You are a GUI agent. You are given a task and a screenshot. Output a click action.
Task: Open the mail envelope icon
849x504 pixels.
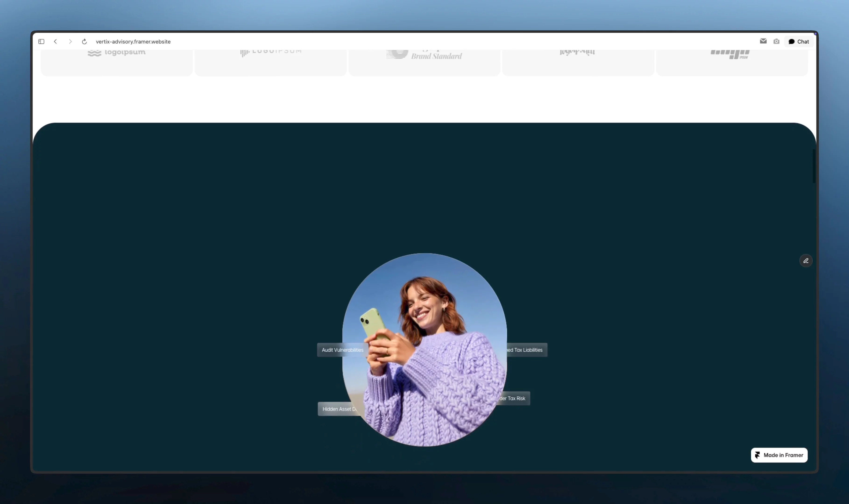(x=763, y=41)
